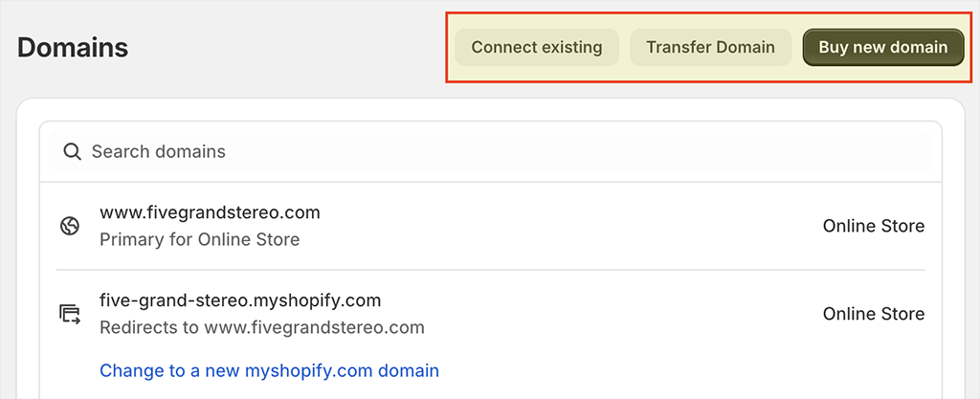980x399 pixels.
Task: Click the Redirects to www.fivegrandstereo.com subtitle
Action: [x=262, y=328]
